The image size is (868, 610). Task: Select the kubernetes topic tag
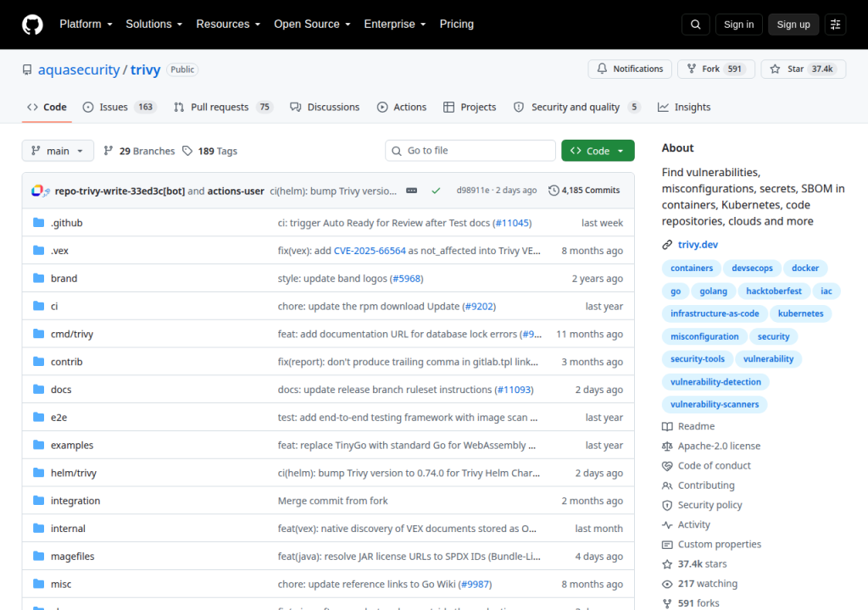[x=800, y=313]
